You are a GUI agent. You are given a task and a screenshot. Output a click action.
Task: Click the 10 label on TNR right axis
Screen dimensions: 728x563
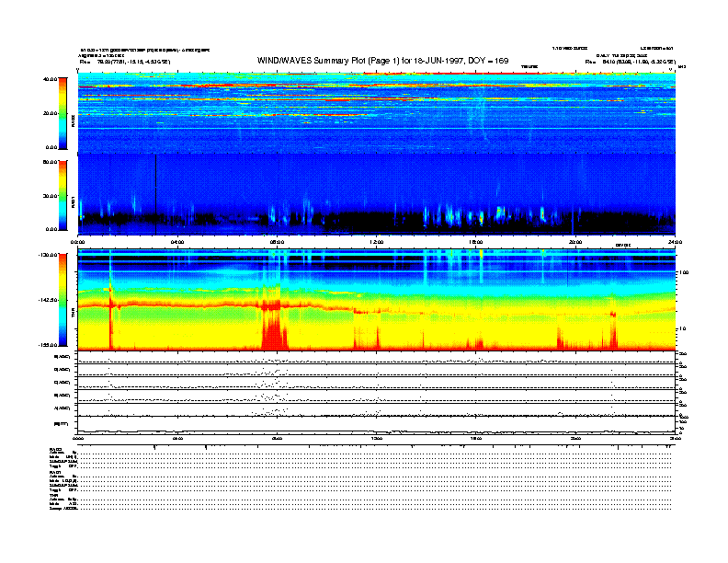point(684,328)
